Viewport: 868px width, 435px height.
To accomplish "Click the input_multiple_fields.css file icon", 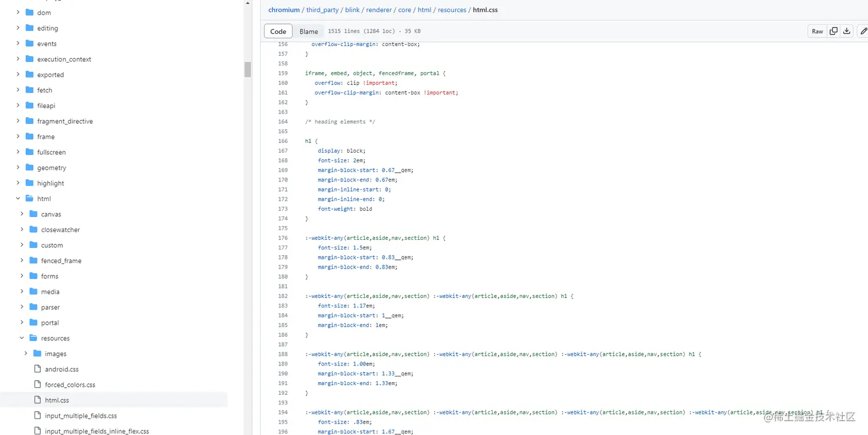I will (x=38, y=415).
